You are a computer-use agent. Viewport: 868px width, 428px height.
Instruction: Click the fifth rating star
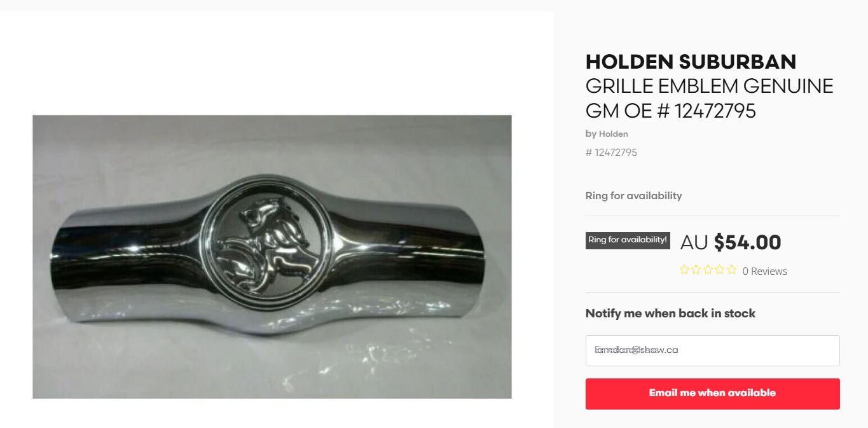coord(731,270)
